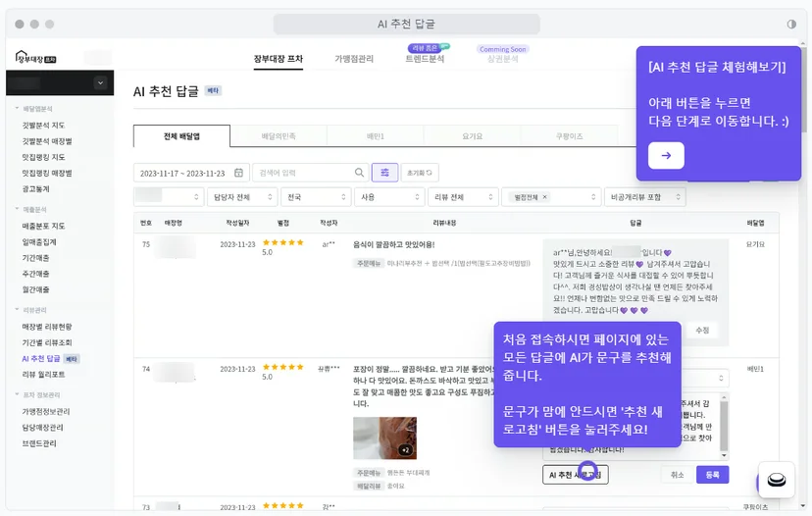Click the 검색어 입력 search field
Screen dimensions: 812x516
(310, 173)
